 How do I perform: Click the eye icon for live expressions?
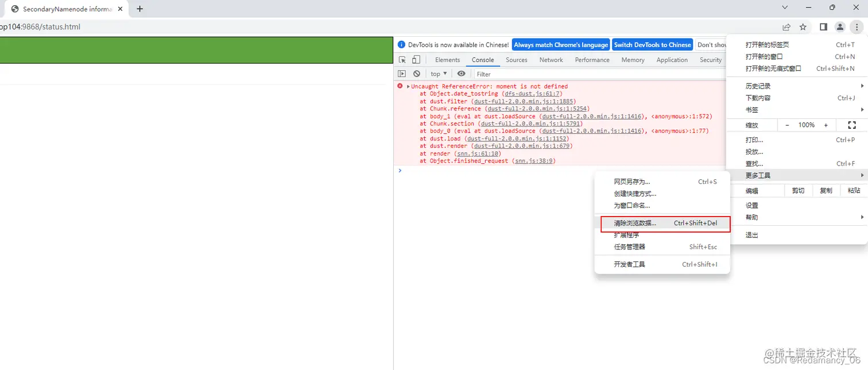point(461,74)
